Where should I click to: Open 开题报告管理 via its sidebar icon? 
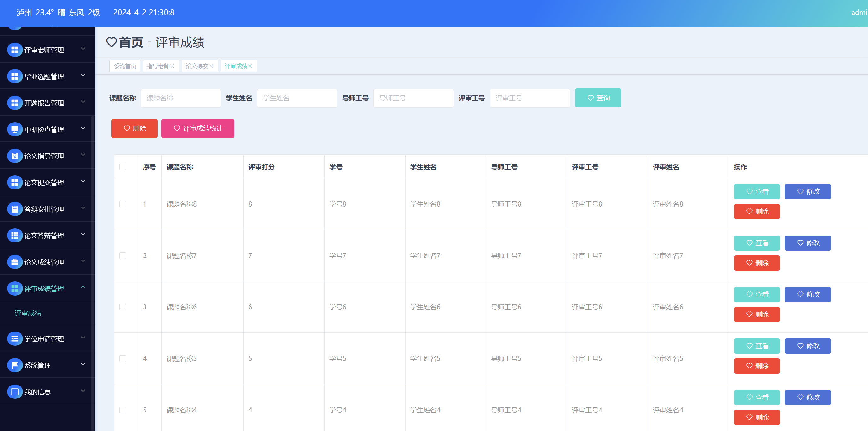coord(15,102)
